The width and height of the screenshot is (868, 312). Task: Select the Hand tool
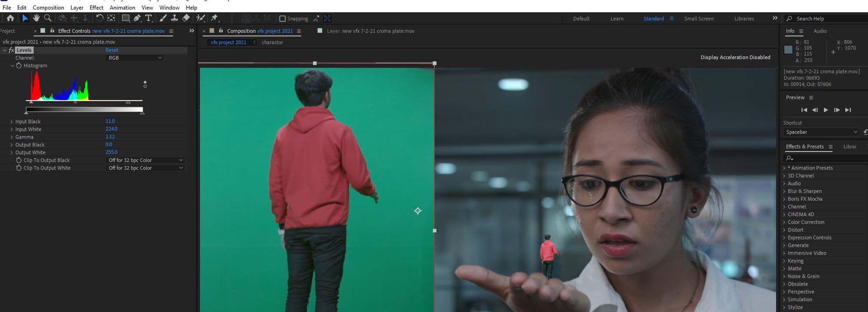pos(36,18)
